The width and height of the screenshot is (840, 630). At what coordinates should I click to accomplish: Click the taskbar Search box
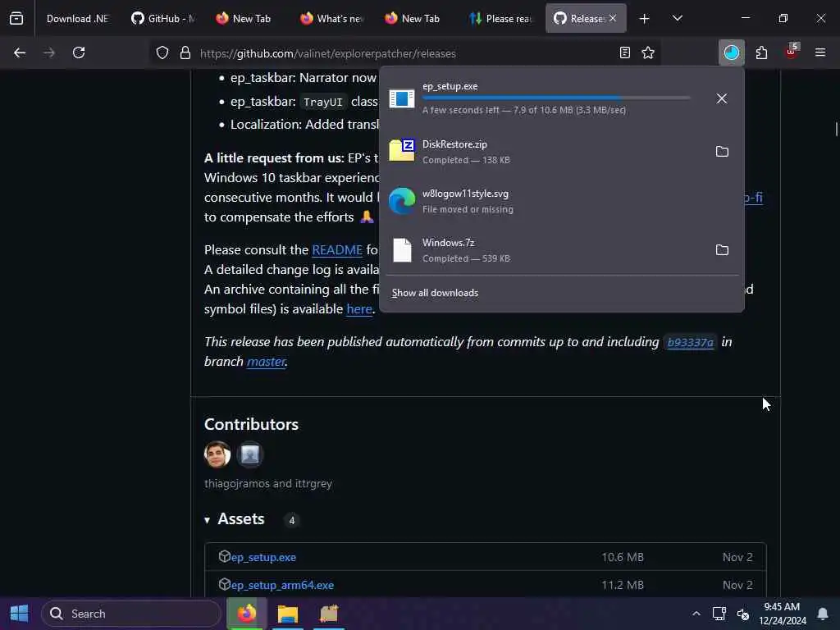(131, 614)
